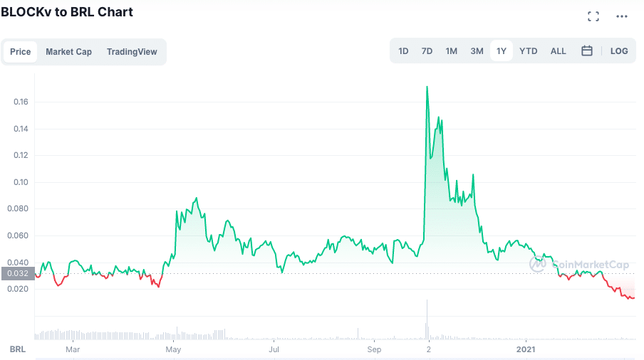
Task: Select the Price tab
Action: coord(21,52)
